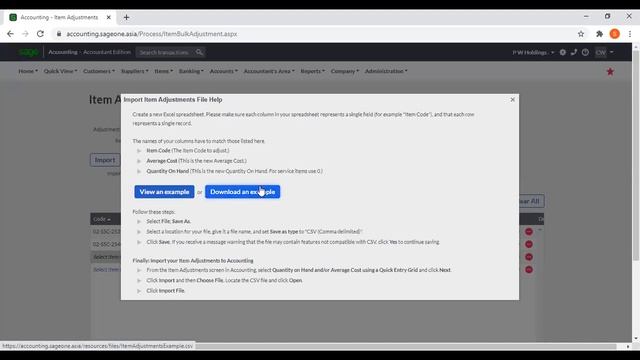640x360 pixels.
Task: Open the Items menu
Action: click(164, 71)
